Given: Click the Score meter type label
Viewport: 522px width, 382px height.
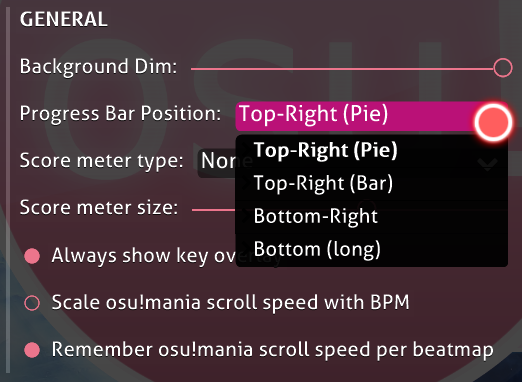Looking at the screenshot, I should click(101, 161).
